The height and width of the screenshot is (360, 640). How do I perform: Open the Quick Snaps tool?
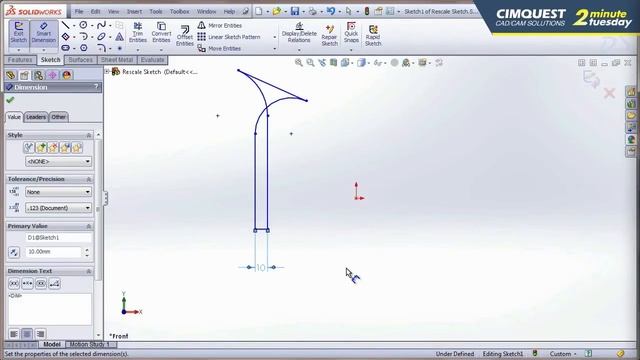pos(351,33)
